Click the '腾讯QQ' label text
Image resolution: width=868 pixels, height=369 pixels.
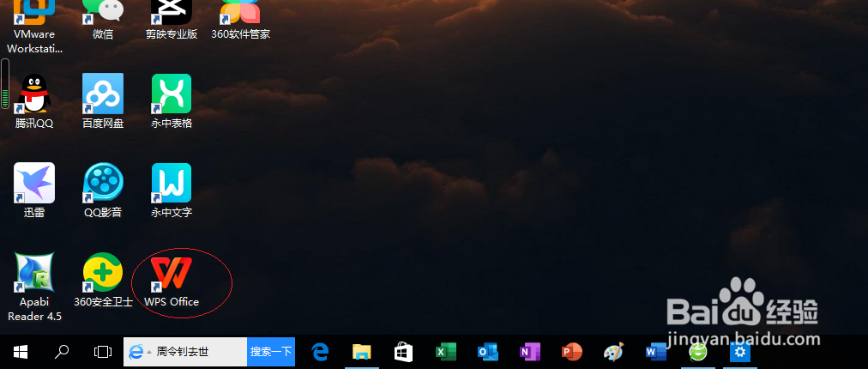[34, 123]
